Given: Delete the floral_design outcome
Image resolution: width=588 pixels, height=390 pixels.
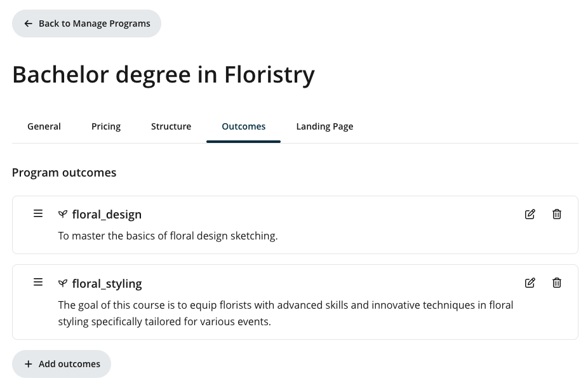Looking at the screenshot, I should pyautogui.click(x=557, y=214).
